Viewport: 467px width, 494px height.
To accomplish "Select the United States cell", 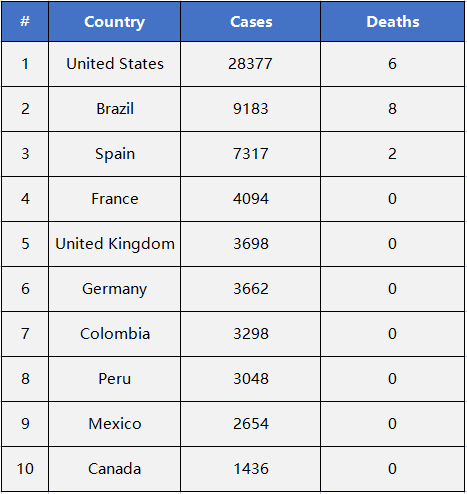I will [114, 64].
